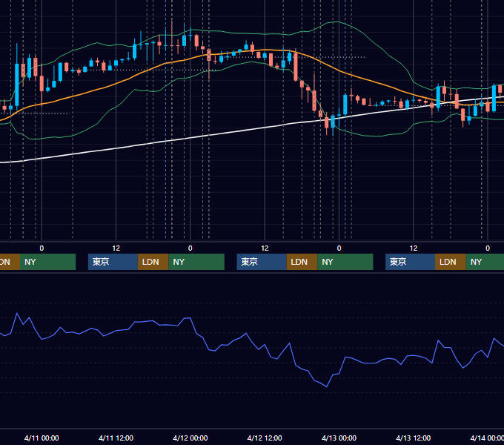Click hour label 12 above 4/12 12:00
The height and width of the screenshot is (445, 504).
click(265, 248)
